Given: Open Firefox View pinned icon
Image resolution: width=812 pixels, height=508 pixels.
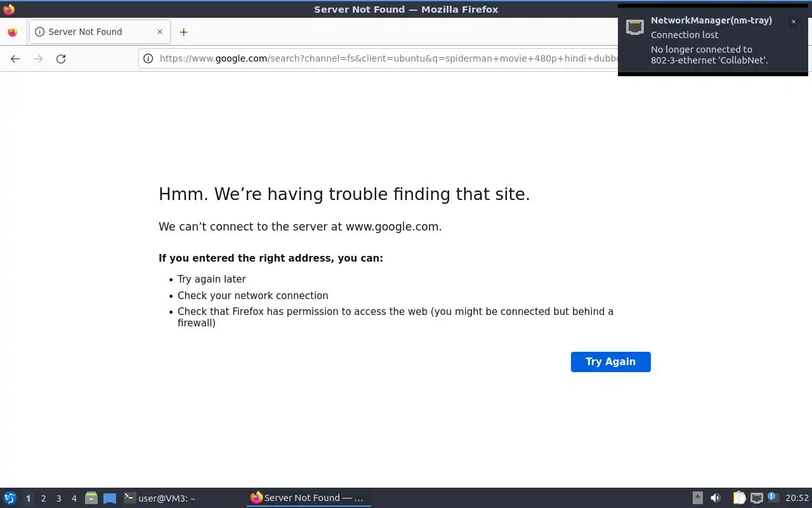Looking at the screenshot, I should (12, 32).
